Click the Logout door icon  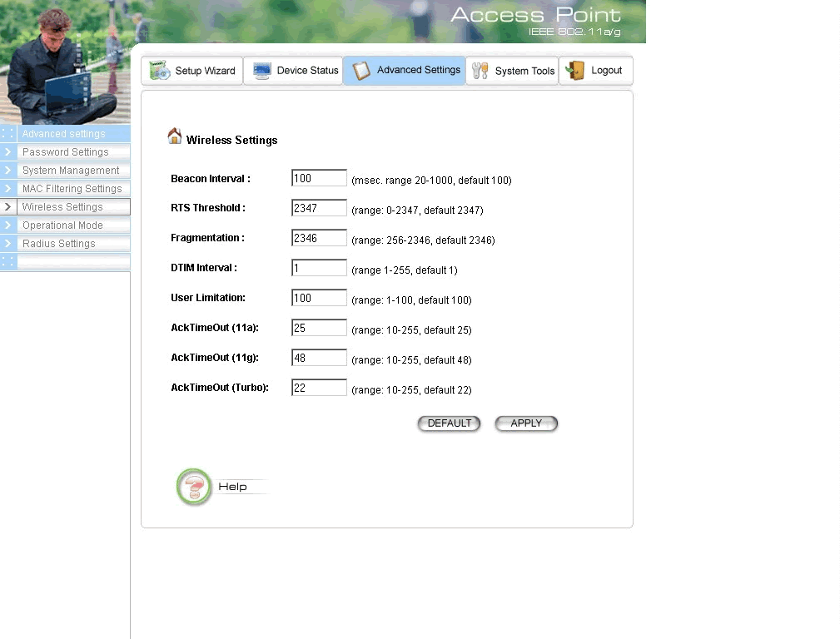tap(575, 70)
